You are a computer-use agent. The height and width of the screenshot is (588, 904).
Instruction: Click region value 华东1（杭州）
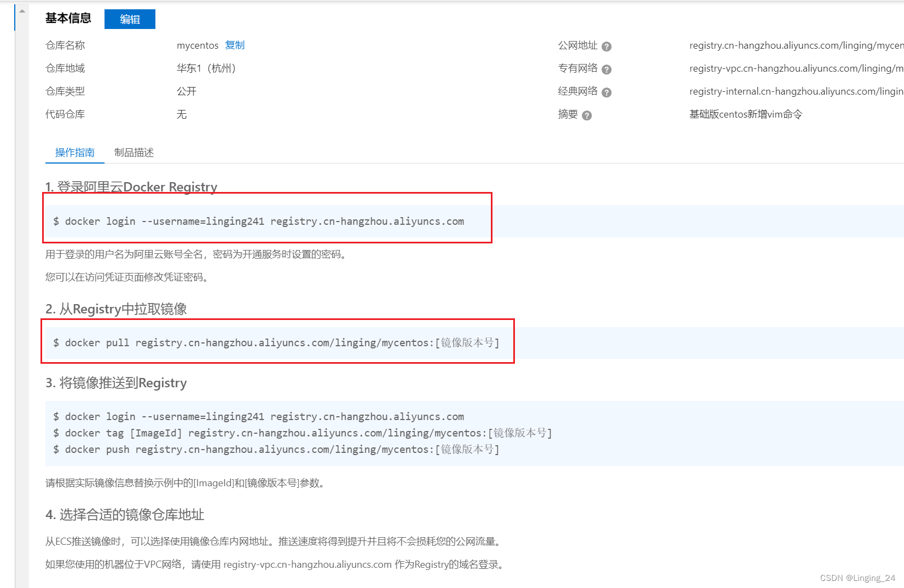[206, 68]
